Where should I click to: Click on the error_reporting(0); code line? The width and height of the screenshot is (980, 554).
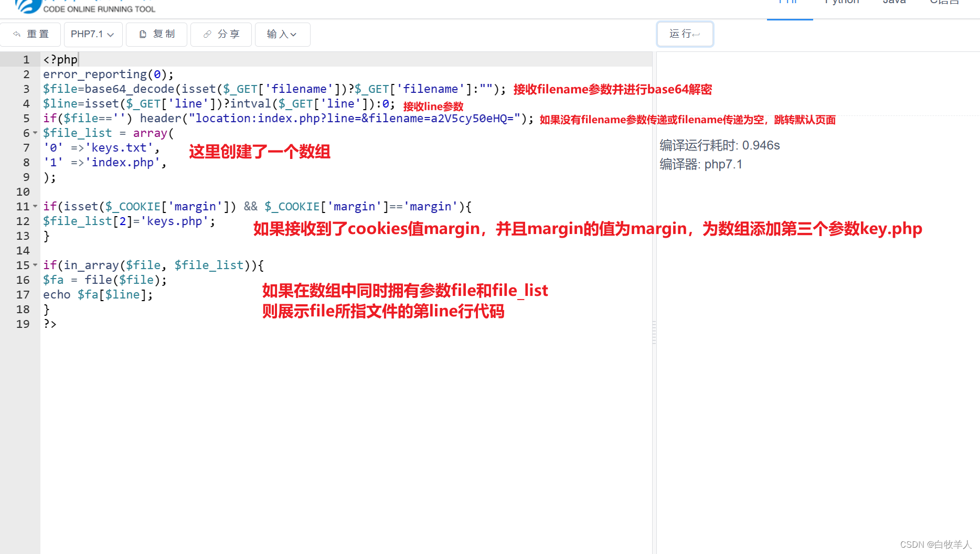(108, 74)
